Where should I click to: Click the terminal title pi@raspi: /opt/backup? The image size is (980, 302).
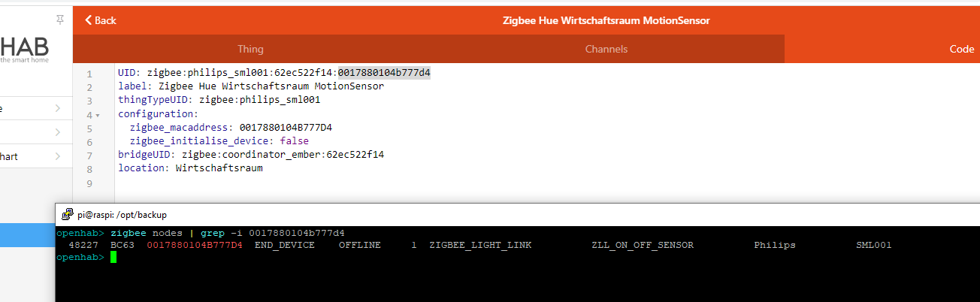click(x=122, y=214)
